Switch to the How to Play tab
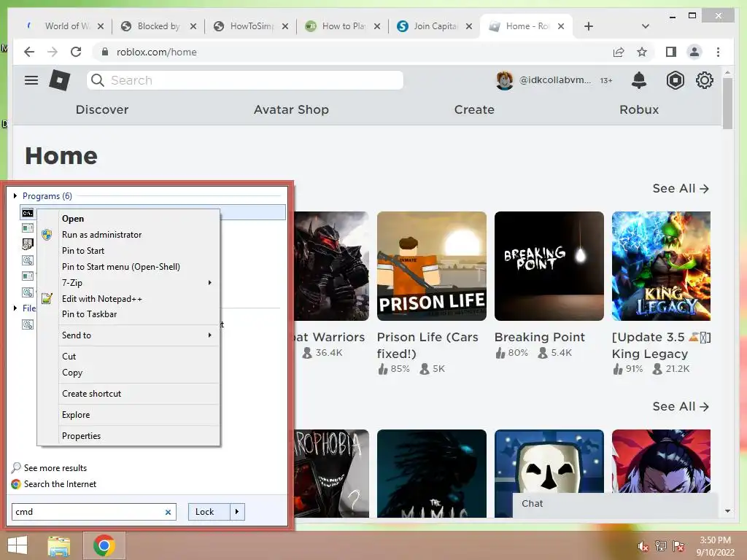Screen dimensions: 747x560 [343, 26]
